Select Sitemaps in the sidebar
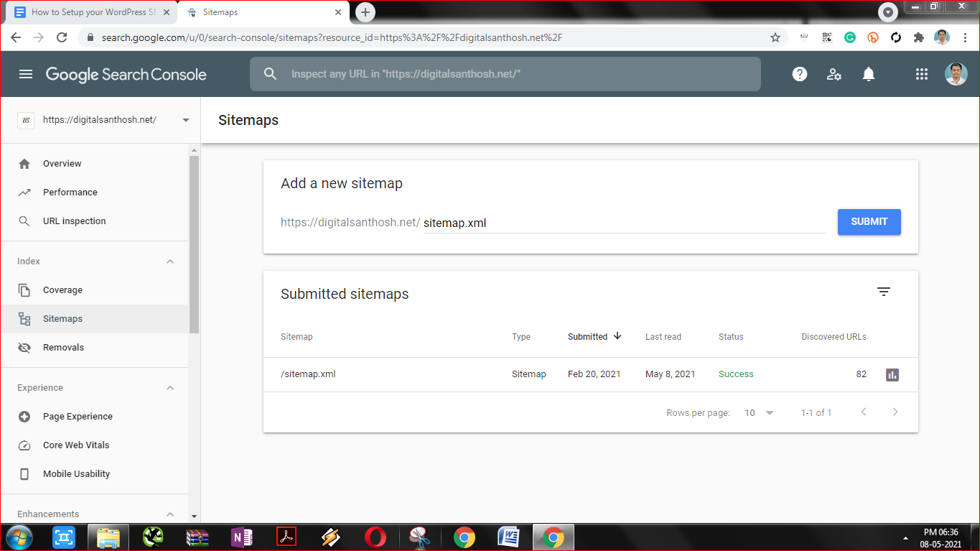980x551 pixels. tap(94, 319)
